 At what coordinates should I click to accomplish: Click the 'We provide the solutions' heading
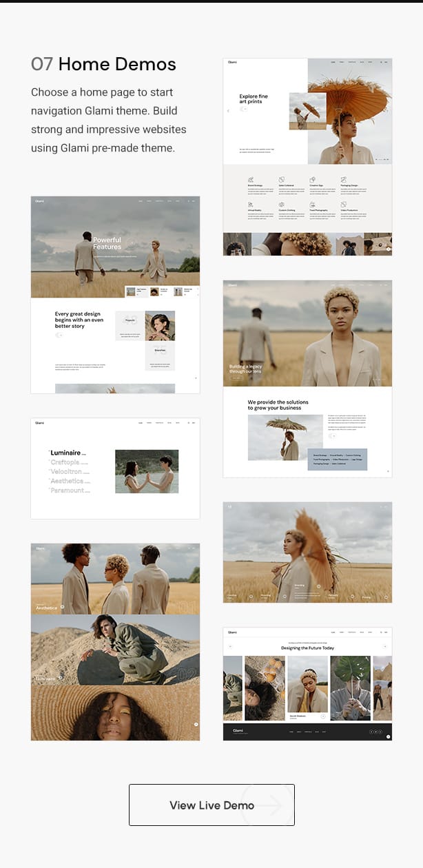pos(278,405)
